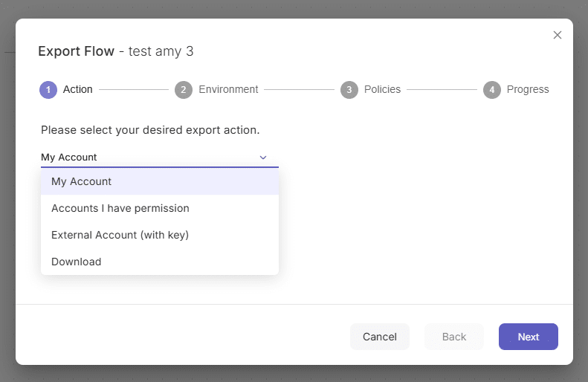Click the My Account dropdown field
588x382 pixels.
click(160, 158)
